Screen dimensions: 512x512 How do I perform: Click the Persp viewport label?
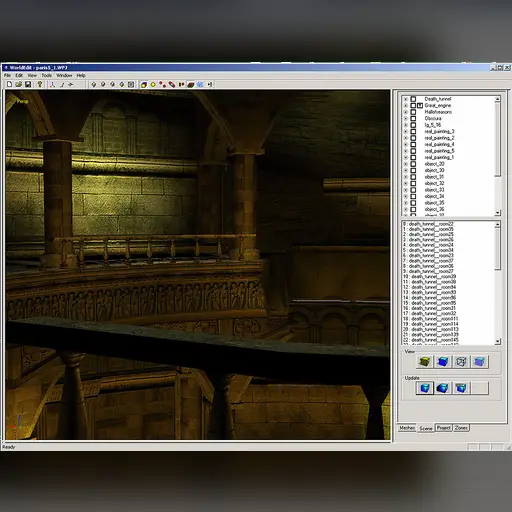[x=22, y=101]
